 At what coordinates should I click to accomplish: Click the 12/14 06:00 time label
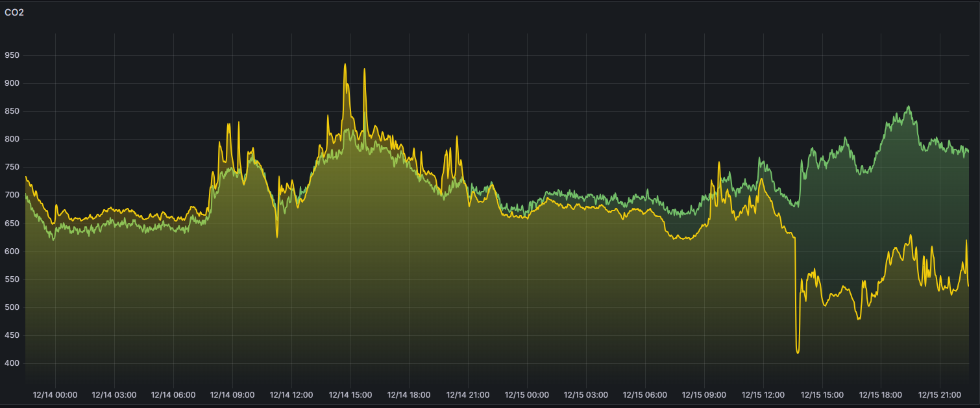coord(173,394)
